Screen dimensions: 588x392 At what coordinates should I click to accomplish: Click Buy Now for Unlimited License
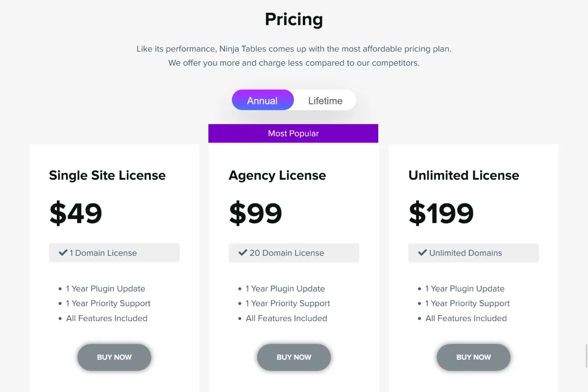click(473, 357)
